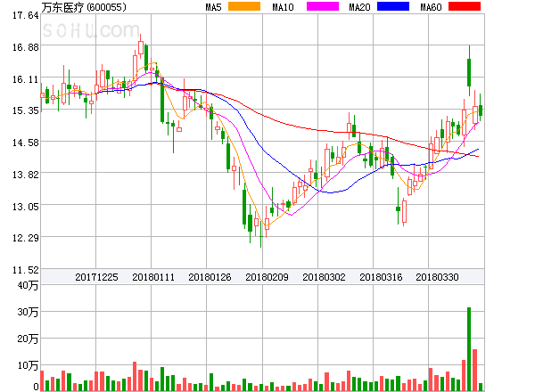This screenshot has height=392, width=535.
Task: Click the 13.82 price axis label
Action: (x=26, y=175)
